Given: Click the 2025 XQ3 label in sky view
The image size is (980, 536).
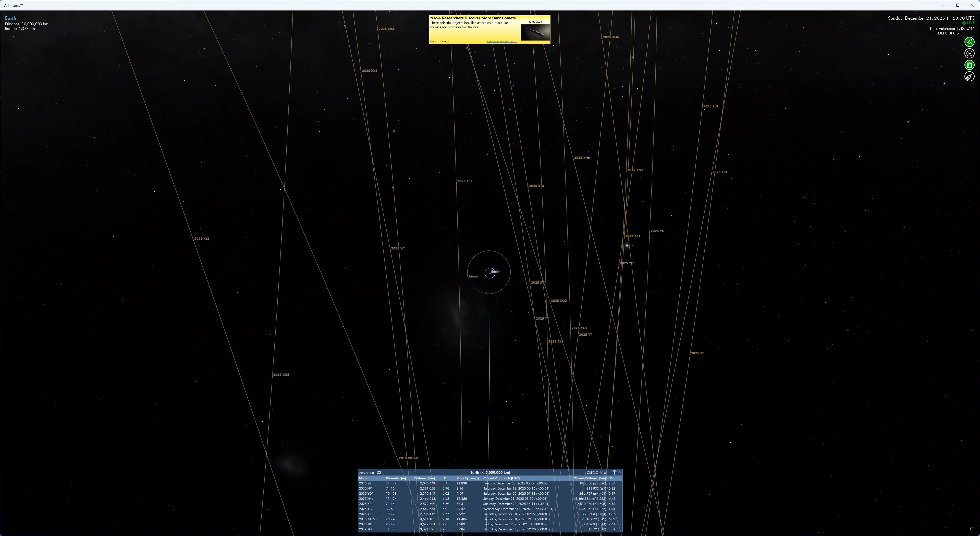Looking at the screenshot, I should [559, 301].
